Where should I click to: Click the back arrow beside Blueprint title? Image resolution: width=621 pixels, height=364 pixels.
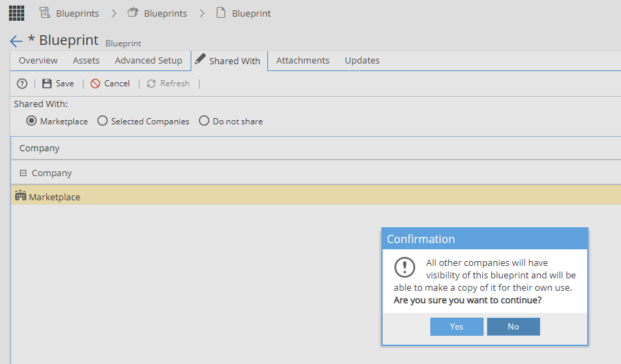coord(17,41)
